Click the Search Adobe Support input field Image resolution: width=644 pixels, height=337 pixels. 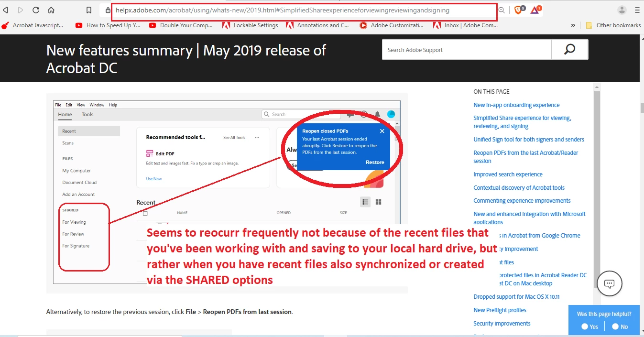coord(467,50)
